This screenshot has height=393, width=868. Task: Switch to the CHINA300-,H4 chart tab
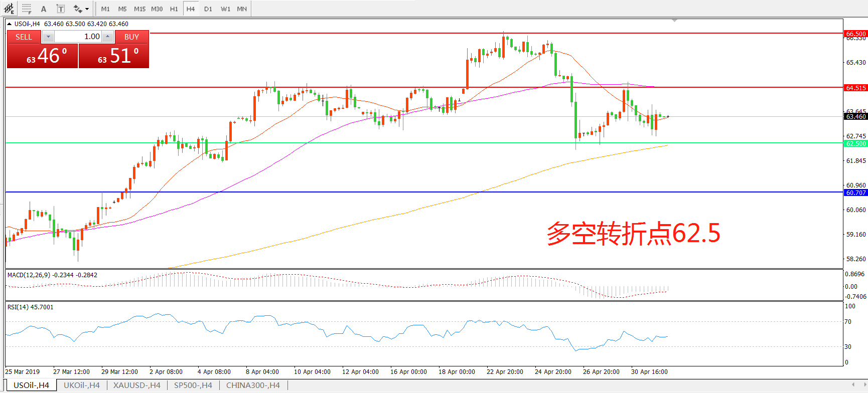pos(253,385)
